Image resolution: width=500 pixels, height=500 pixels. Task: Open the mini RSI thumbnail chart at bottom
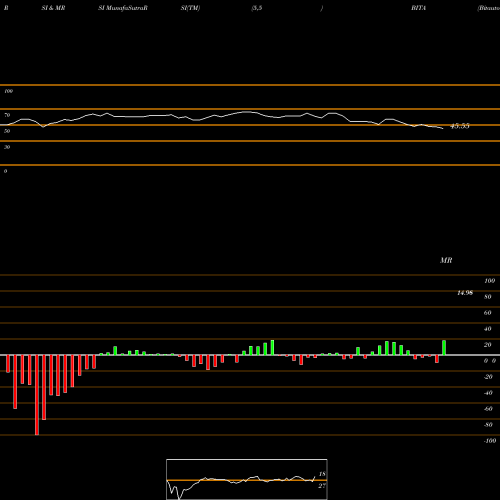(x=247, y=479)
